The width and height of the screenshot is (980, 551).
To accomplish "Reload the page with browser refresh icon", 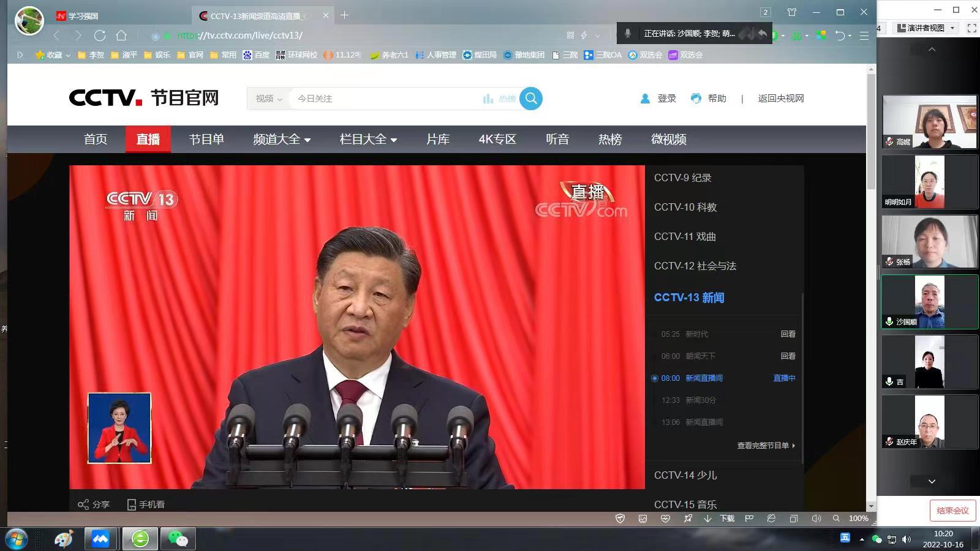I will [x=100, y=36].
